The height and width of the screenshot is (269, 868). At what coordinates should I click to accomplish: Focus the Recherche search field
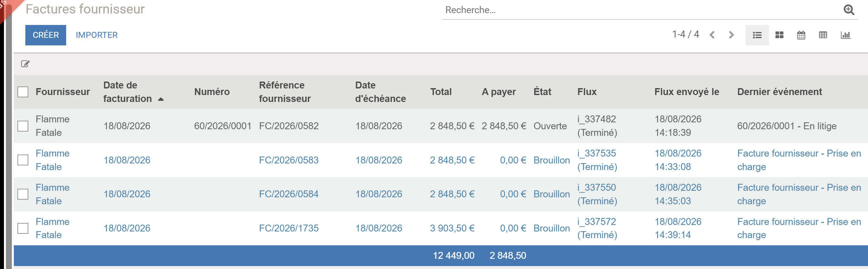click(640, 10)
